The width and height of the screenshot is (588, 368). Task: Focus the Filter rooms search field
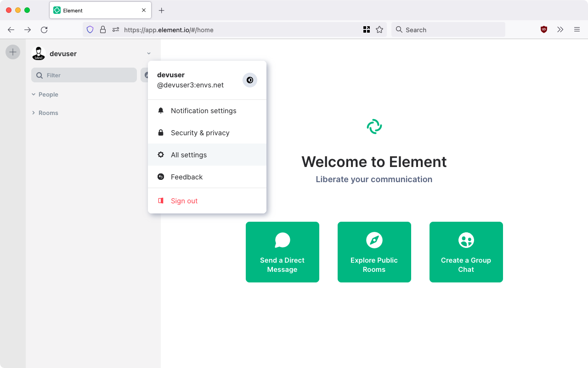(x=84, y=75)
